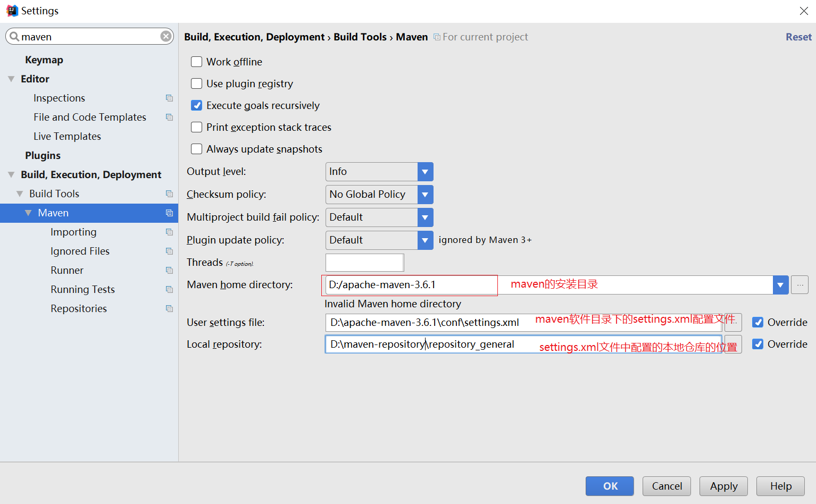
Task: Click the Help button
Action: (x=780, y=486)
